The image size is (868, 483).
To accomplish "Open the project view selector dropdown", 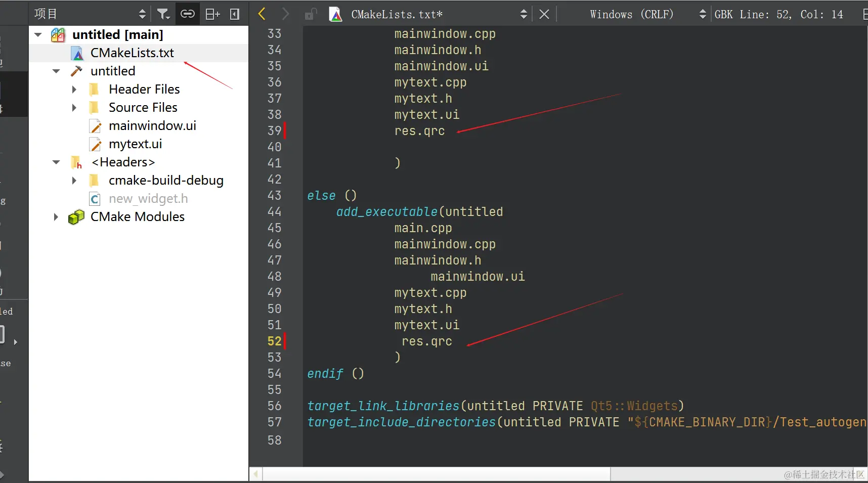I will point(142,14).
